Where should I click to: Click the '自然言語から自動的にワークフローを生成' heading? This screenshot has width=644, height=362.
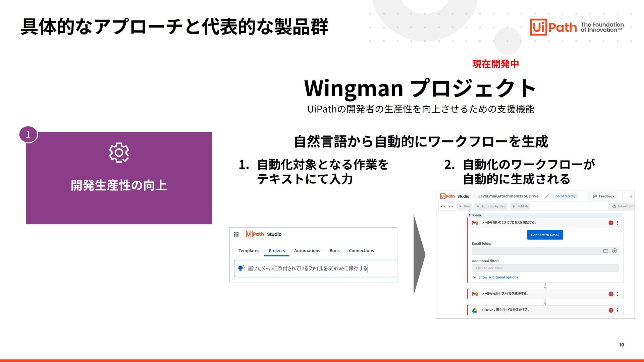click(x=421, y=141)
